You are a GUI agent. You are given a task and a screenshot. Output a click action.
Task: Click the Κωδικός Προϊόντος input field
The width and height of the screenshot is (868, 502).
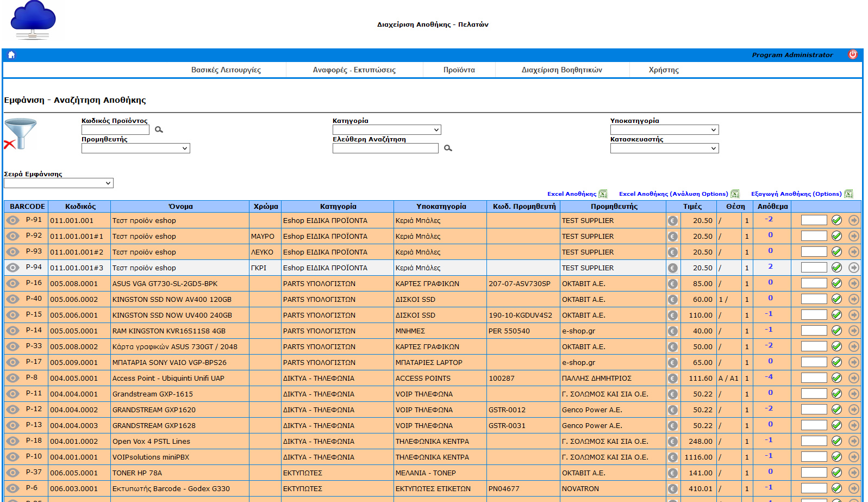(x=115, y=130)
